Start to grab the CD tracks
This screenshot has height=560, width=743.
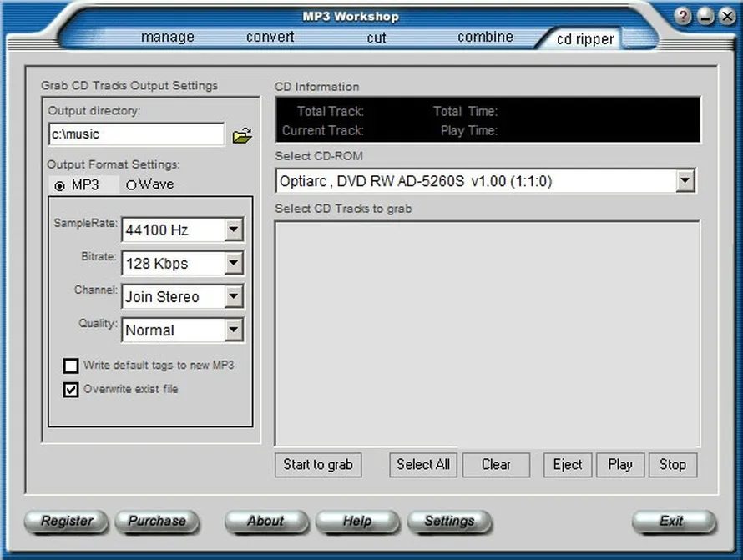point(318,465)
